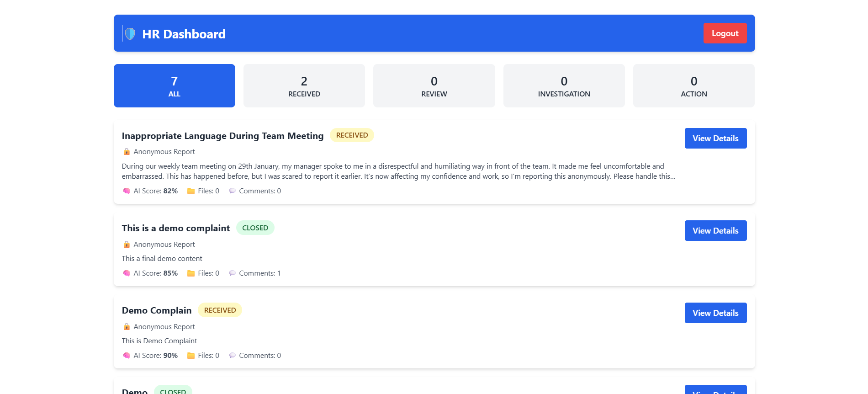Viewport: 868px width, 394px height.
Task: Click Files: 0 on This is a demo complaint
Action: (208, 273)
